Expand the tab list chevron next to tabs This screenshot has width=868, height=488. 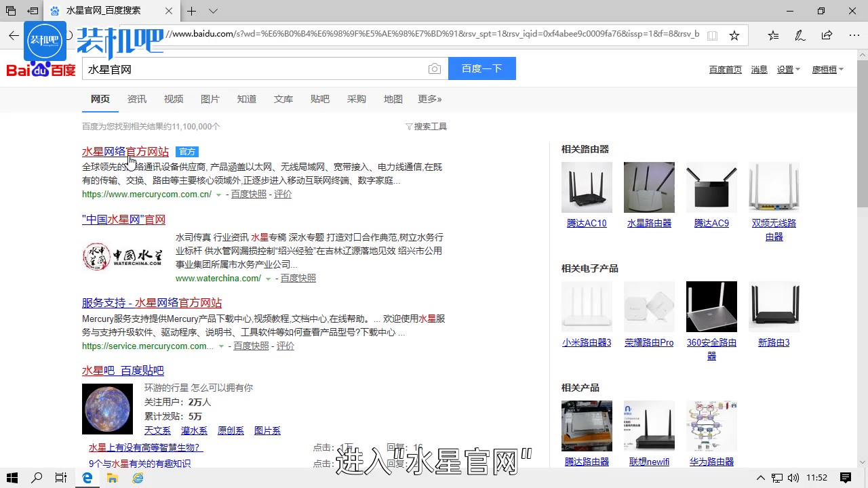(x=213, y=11)
